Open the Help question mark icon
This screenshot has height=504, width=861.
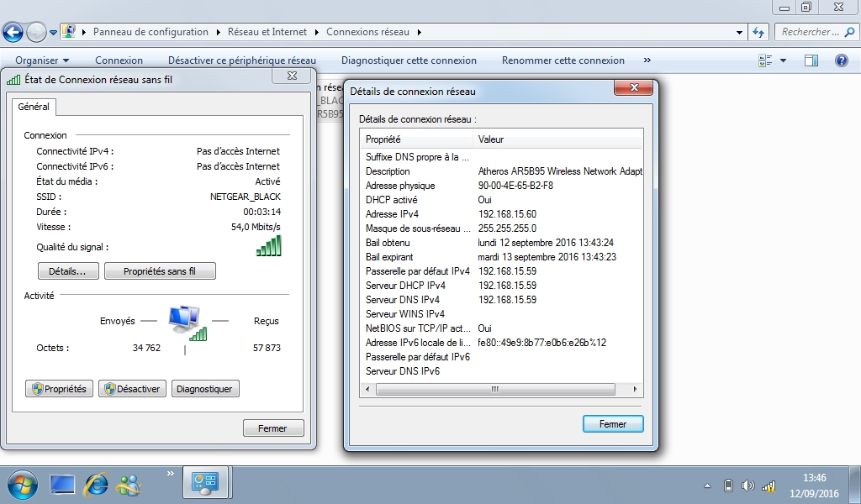click(x=841, y=60)
